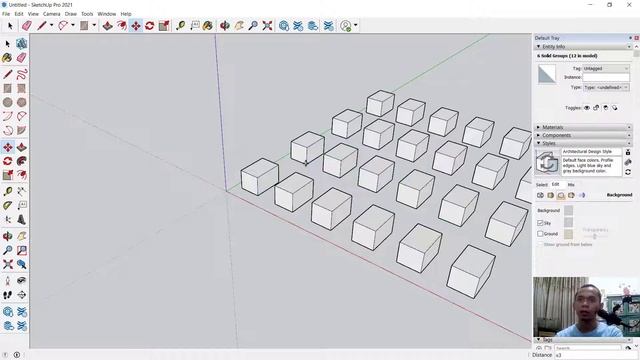The image size is (640, 360).
Task: Open the account sign-in dropdown arrow
Action: (356, 25)
